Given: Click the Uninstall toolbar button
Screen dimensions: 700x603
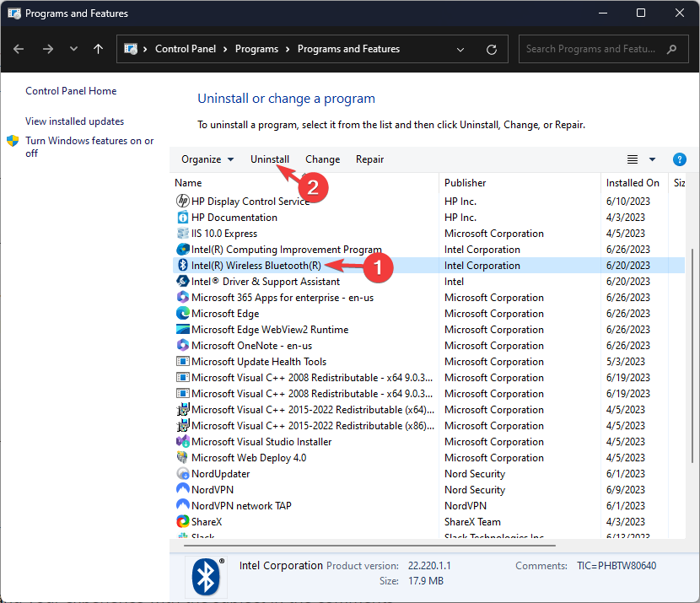Looking at the screenshot, I should 270,159.
